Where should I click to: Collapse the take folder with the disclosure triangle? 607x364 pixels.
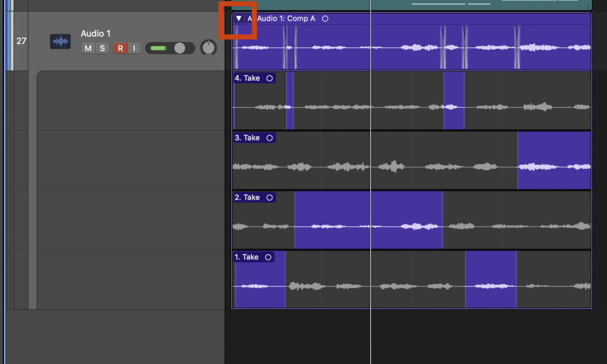(x=238, y=18)
